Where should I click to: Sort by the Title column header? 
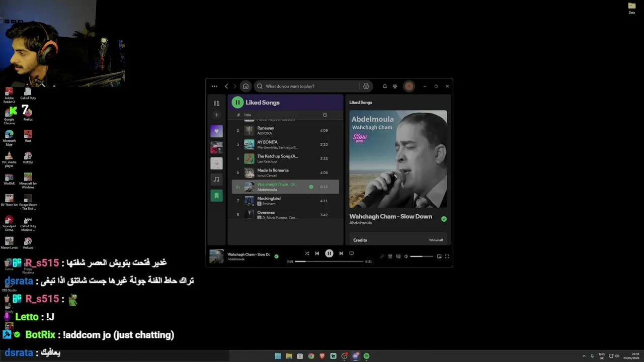[x=248, y=115]
